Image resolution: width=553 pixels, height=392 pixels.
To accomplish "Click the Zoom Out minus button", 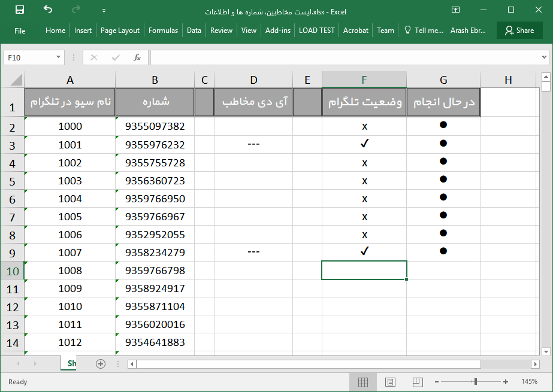I will tap(437, 382).
